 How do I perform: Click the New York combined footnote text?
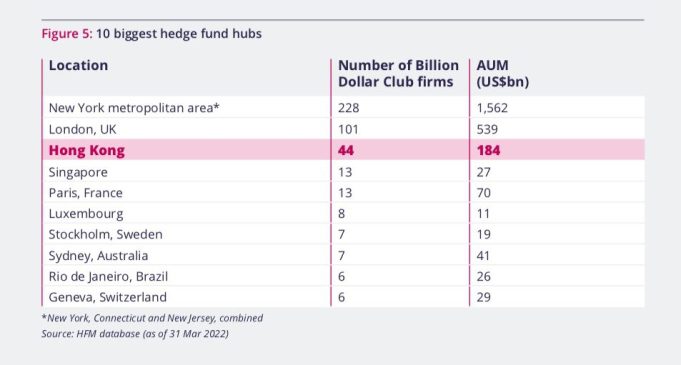152,318
